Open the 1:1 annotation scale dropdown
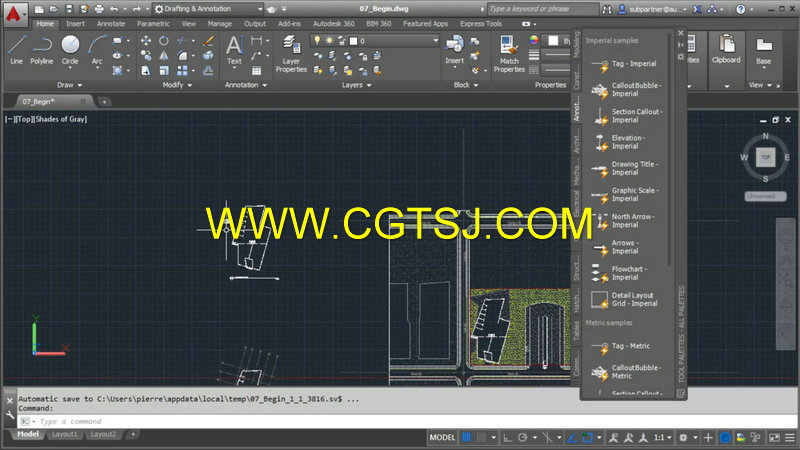 pyautogui.click(x=663, y=437)
